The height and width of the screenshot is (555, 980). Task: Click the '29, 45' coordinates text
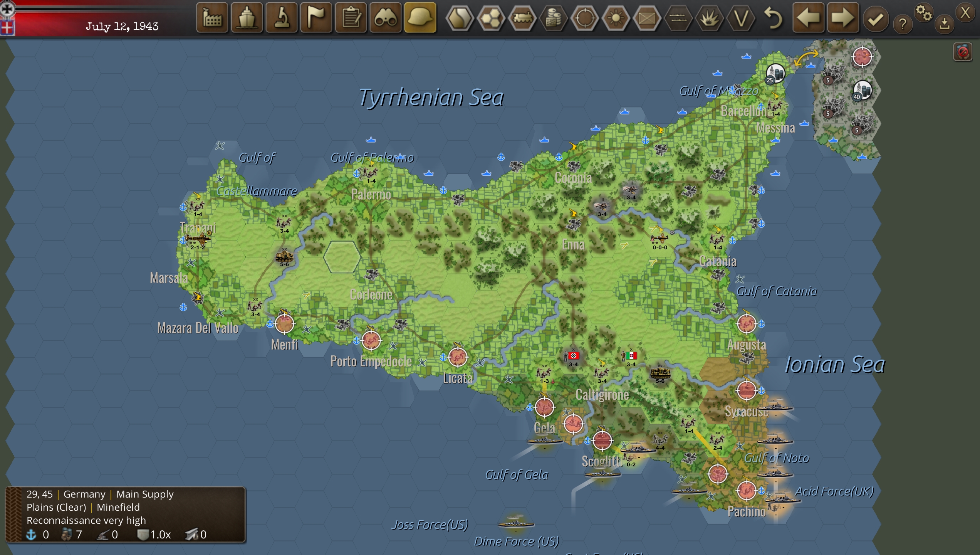pos(40,494)
